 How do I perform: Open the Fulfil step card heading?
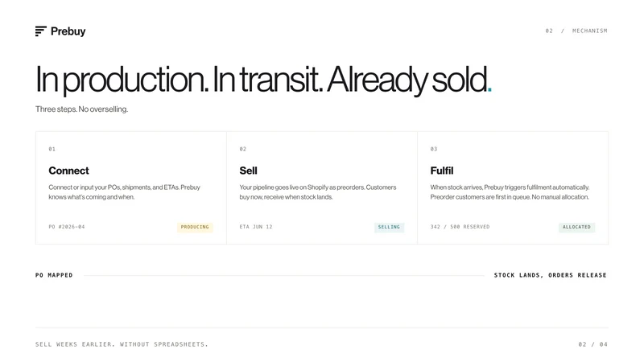442,171
